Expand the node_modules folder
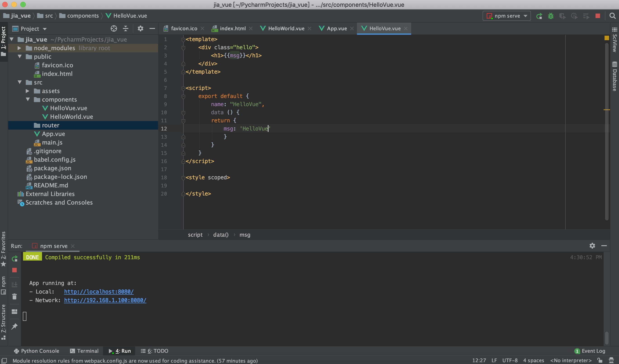Screen dimensions: 619x364 point(19,48)
